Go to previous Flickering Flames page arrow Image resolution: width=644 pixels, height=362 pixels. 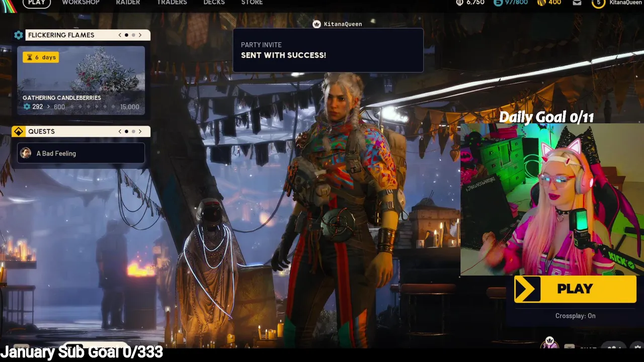point(120,35)
